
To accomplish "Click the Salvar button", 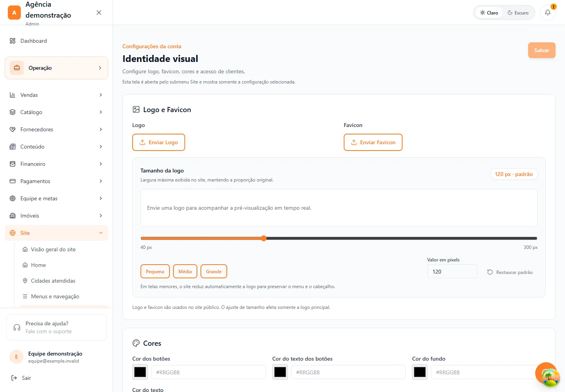I will click(x=541, y=50).
